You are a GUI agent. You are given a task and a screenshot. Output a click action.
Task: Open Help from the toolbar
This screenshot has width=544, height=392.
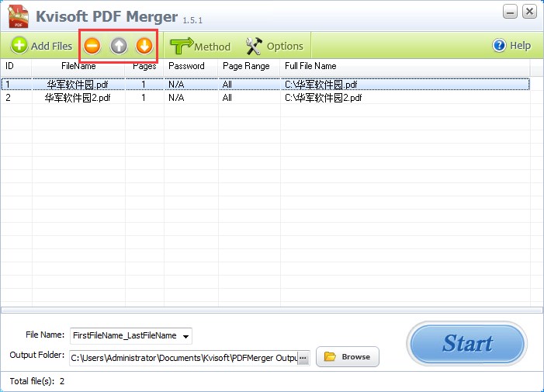(x=511, y=46)
